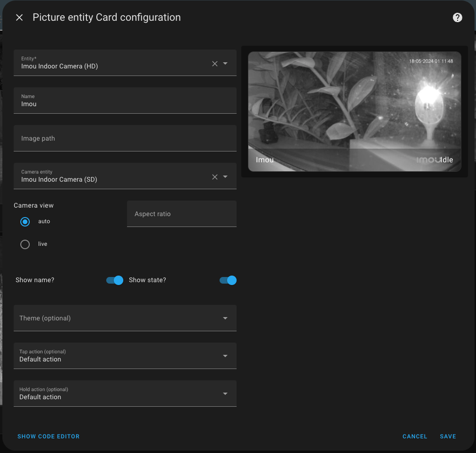Viewport: 476px width, 453px height.
Task: Close the card configuration dialog
Action: click(x=18, y=17)
